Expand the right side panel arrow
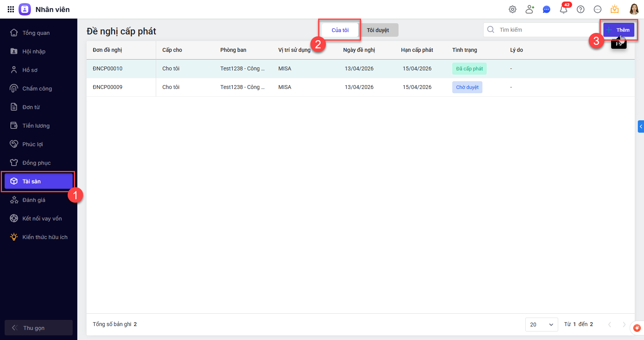The height and width of the screenshot is (340, 644). click(x=641, y=126)
